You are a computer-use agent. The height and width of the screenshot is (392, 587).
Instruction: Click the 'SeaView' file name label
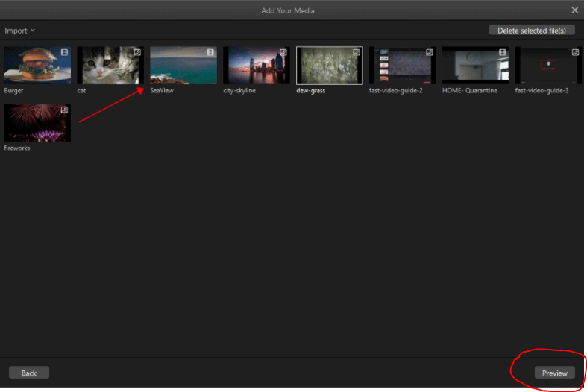(x=162, y=90)
